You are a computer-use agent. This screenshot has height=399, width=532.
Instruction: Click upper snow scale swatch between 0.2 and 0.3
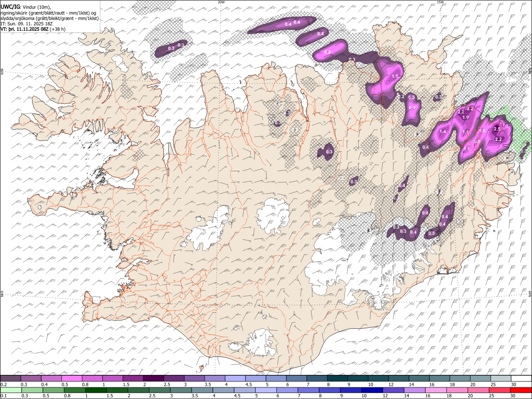click(x=10, y=379)
